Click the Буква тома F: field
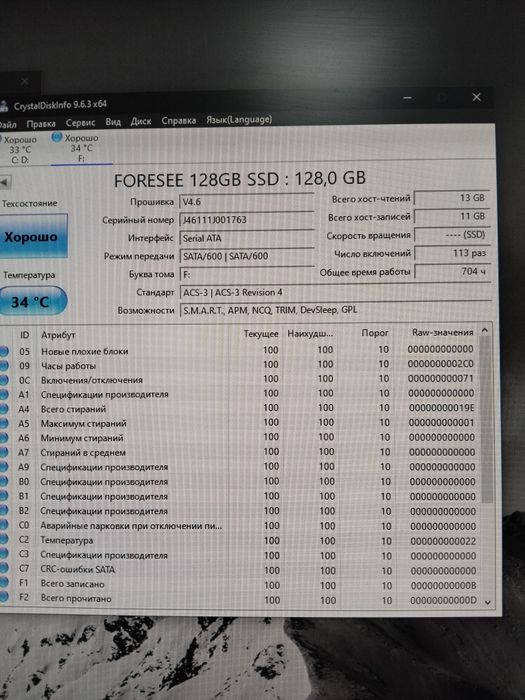Screen dimensions: 525x700 (x=247, y=274)
